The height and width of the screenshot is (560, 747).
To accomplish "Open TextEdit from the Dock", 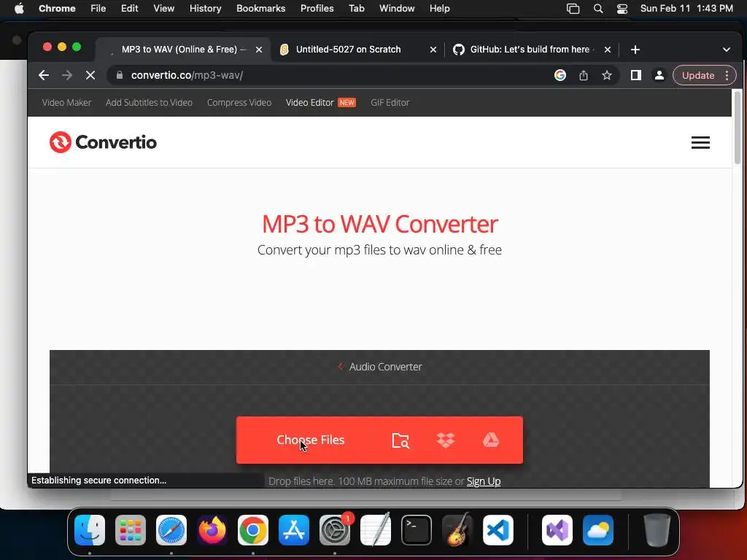I will click(376, 530).
